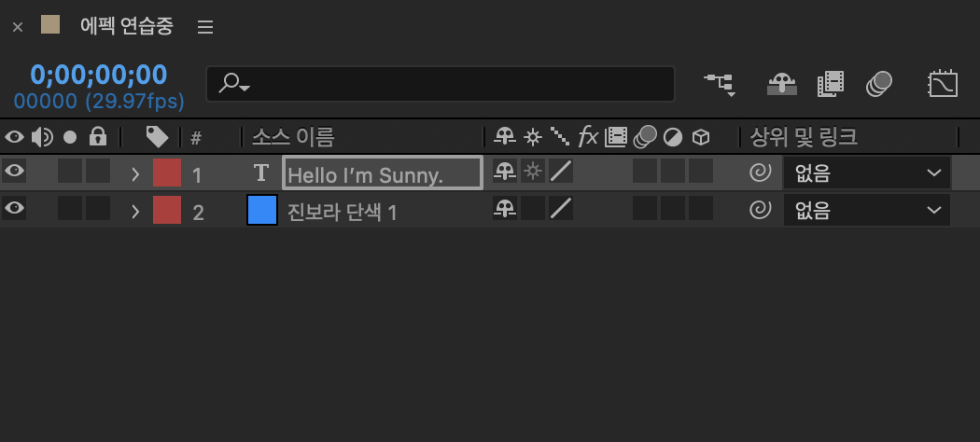This screenshot has height=442, width=980.
Task: Click the shy switch column header icon
Action: pos(504,137)
